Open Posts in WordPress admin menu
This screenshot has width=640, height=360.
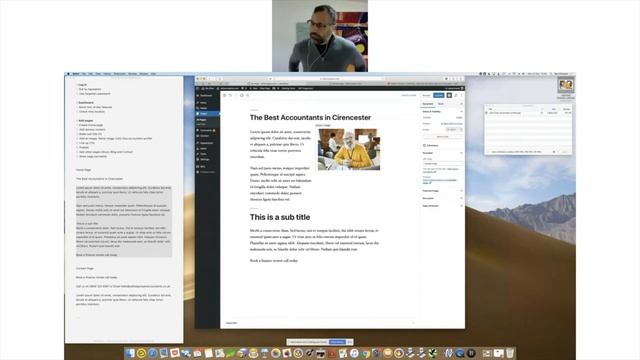(203, 103)
